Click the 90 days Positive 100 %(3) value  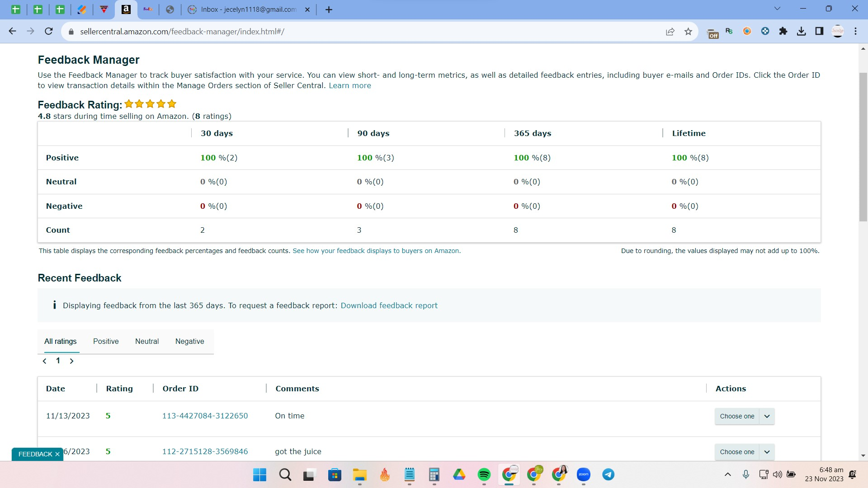[375, 158]
